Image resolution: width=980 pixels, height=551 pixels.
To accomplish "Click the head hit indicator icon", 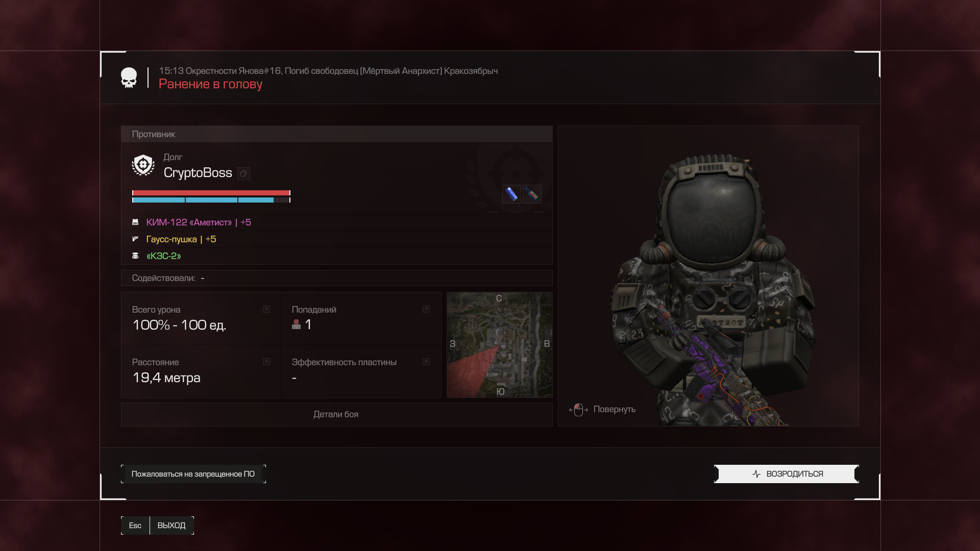I will tap(296, 324).
